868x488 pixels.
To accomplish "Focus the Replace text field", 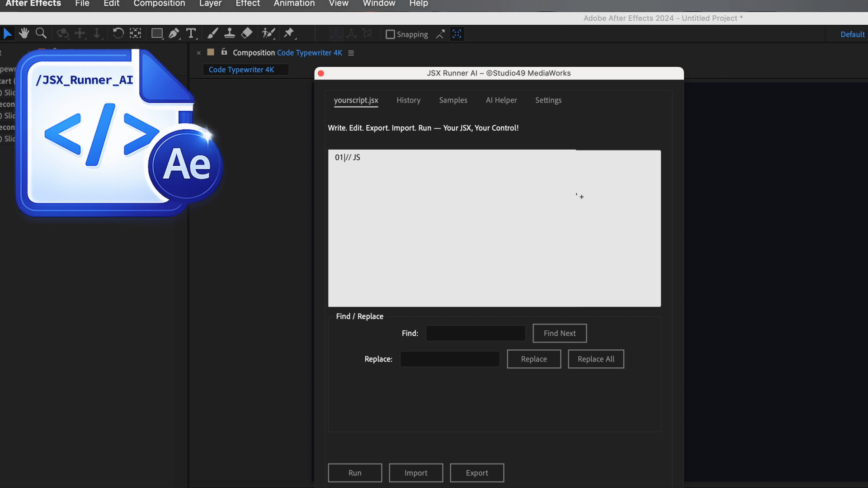I will pyautogui.click(x=450, y=359).
